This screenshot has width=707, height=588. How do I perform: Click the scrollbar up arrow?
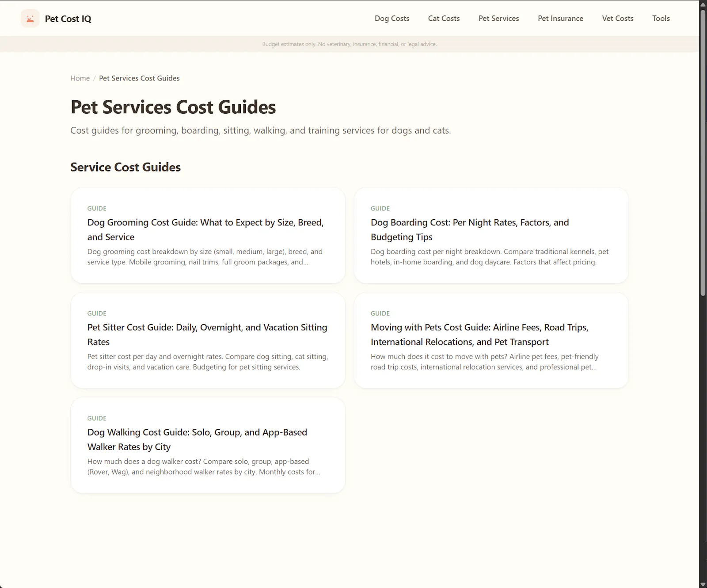(703, 4)
